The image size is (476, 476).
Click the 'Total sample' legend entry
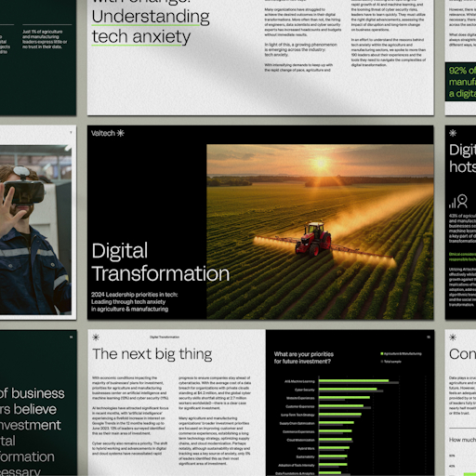coord(392,362)
